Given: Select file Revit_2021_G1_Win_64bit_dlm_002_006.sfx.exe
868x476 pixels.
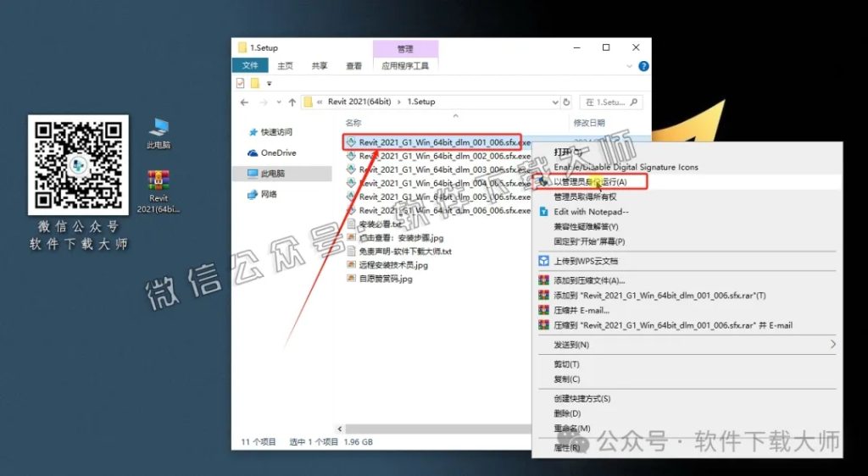Looking at the screenshot, I should 438,156.
